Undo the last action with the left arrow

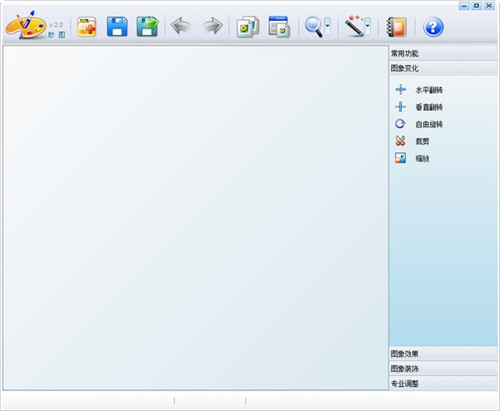click(x=181, y=26)
